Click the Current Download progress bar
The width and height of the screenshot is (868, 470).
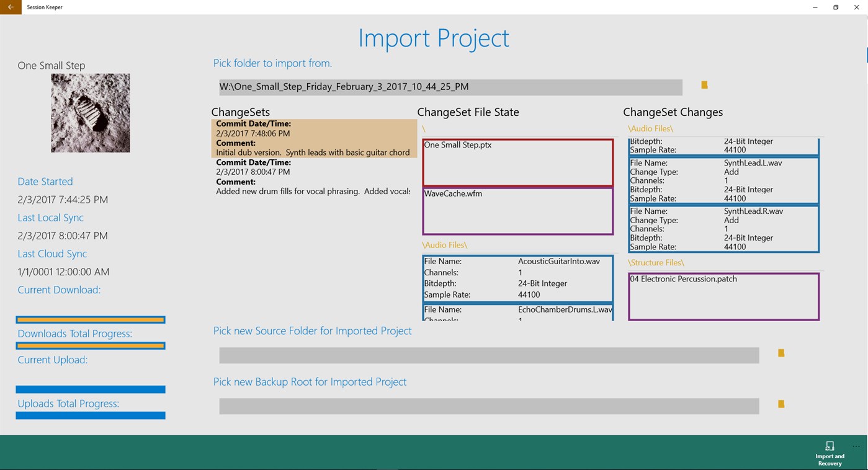point(91,320)
